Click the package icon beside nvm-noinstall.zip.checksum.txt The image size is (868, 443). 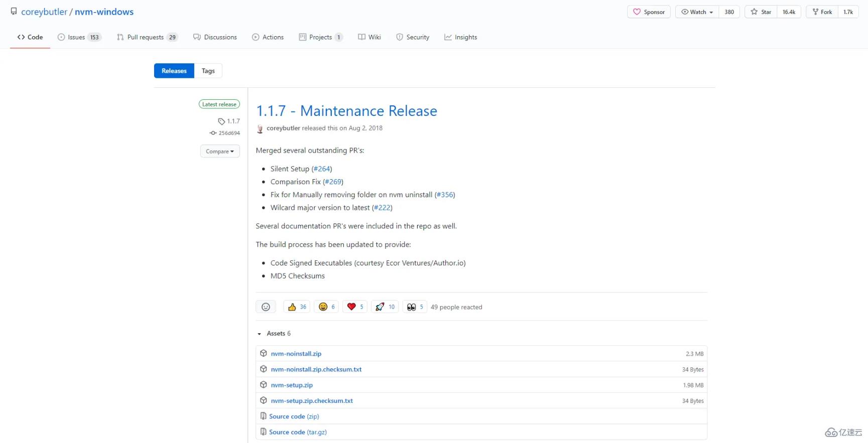(x=264, y=369)
